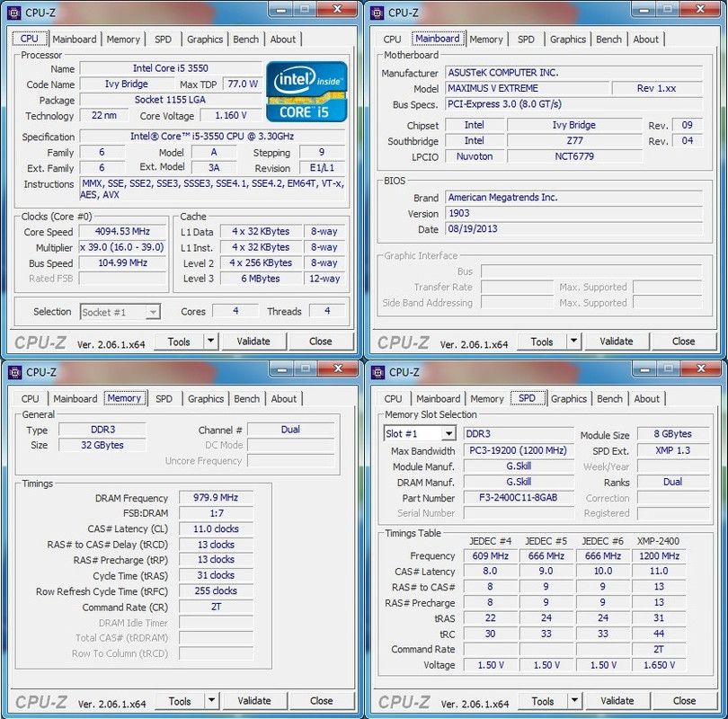Open Graphics tab in SPD window

pyautogui.click(x=569, y=399)
